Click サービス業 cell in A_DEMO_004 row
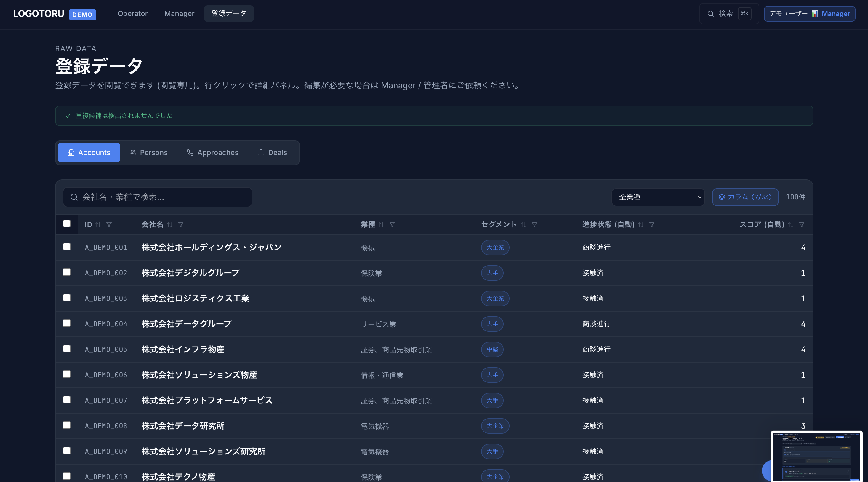 click(x=378, y=324)
